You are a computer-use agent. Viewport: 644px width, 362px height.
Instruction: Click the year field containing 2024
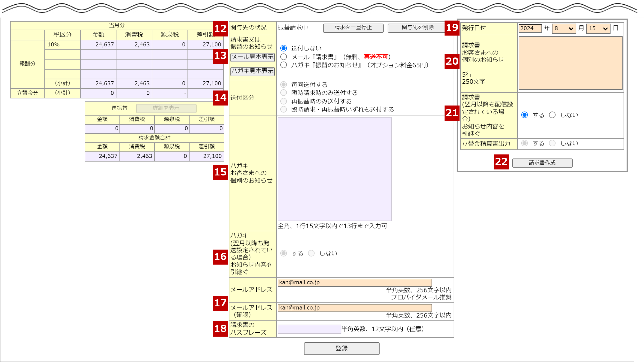530,28
